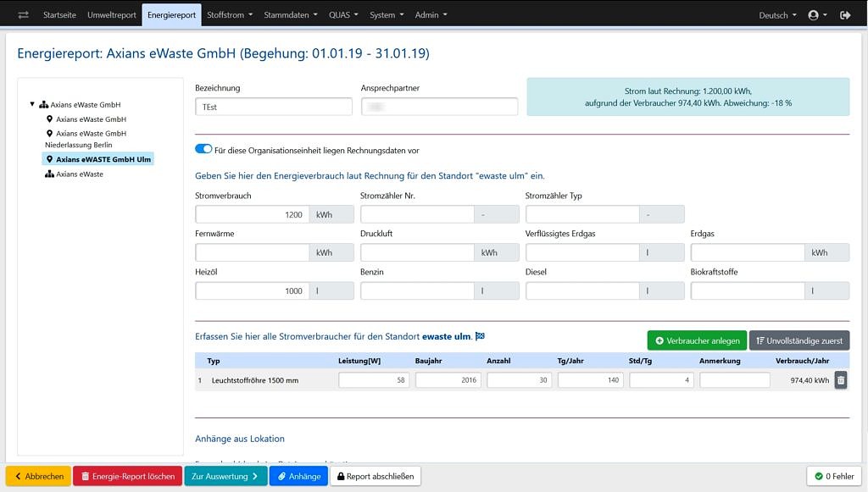Click the Tg/Jahr field showing 140
Image resolution: width=868 pixels, height=492 pixels.
[591, 380]
